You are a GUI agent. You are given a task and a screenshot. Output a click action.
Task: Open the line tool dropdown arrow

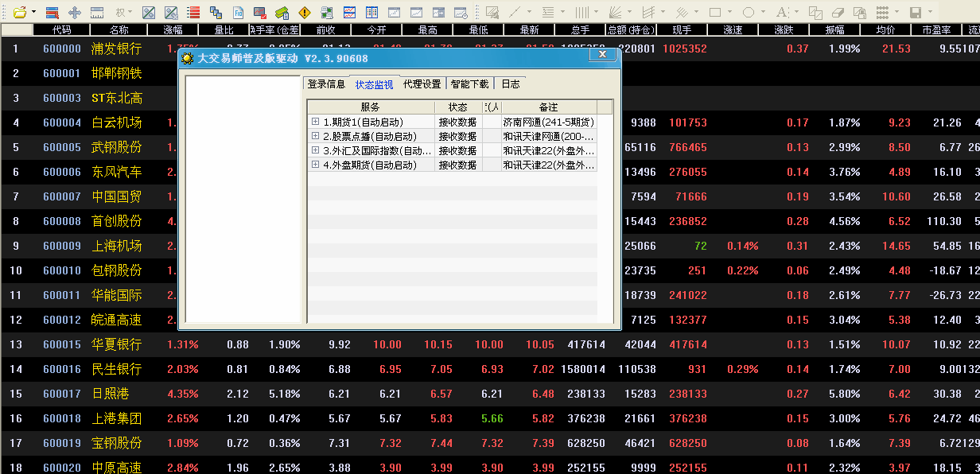pos(529,12)
